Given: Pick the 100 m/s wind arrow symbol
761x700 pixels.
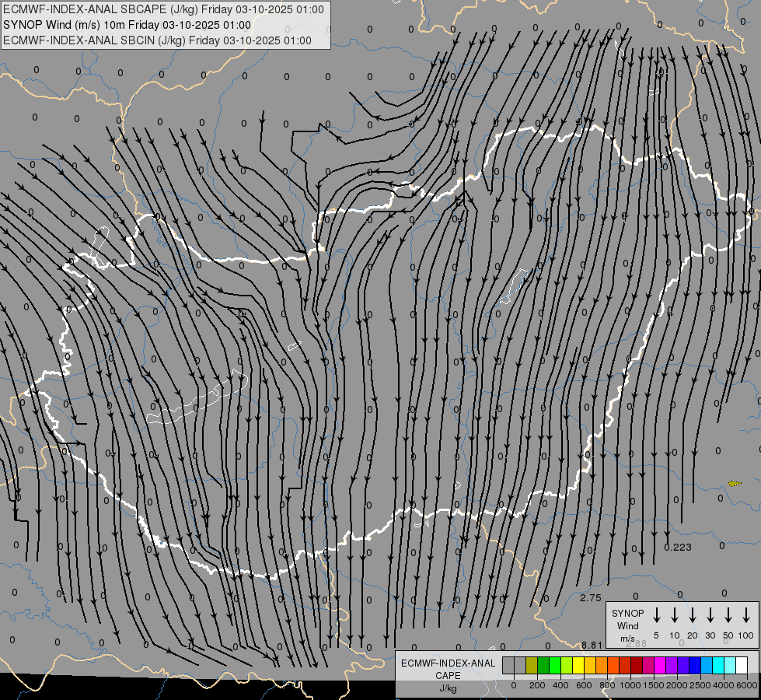Looking at the screenshot, I should pyautogui.click(x=747, y=616).
